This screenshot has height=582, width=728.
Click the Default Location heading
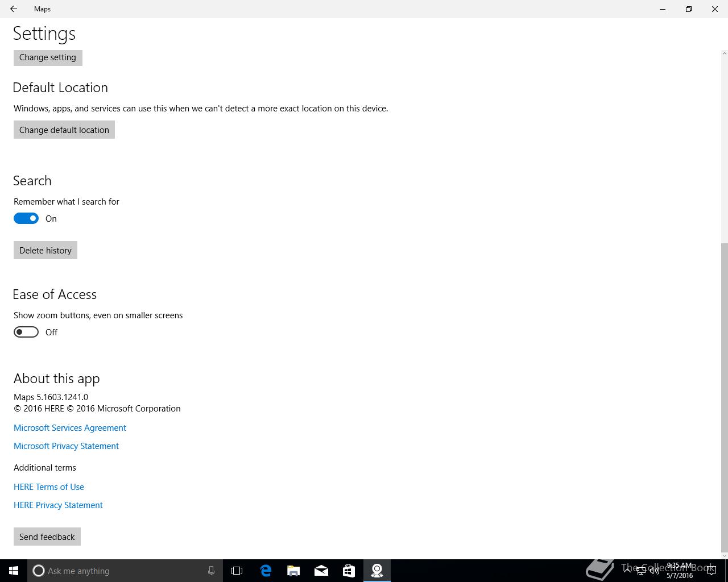coord(60,88)
